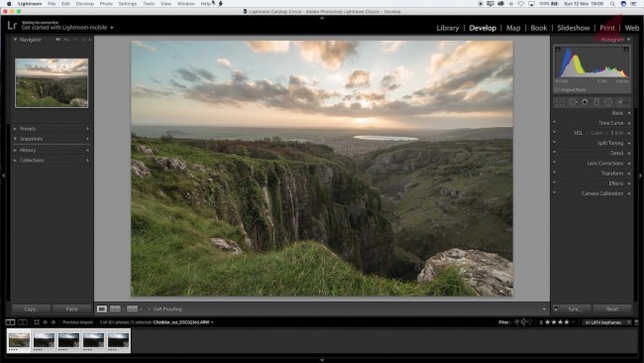Toggle the Detail panel on/off switch

click(x=555, y=152)
